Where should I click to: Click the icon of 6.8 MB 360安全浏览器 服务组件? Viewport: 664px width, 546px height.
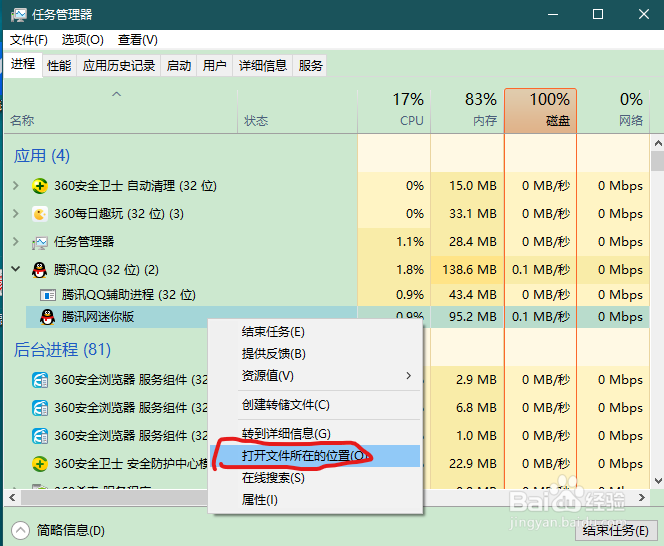(x=40, y=407)
